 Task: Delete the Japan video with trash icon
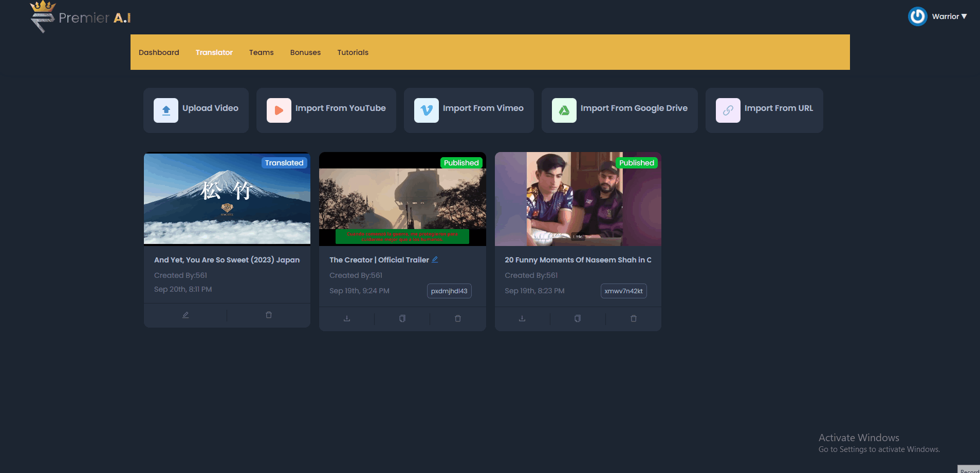click(x=269, y=315)
